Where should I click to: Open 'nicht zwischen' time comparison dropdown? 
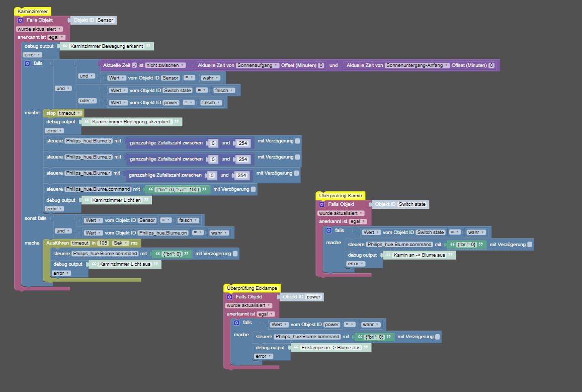pyautogui.click(x=165, y=65)
